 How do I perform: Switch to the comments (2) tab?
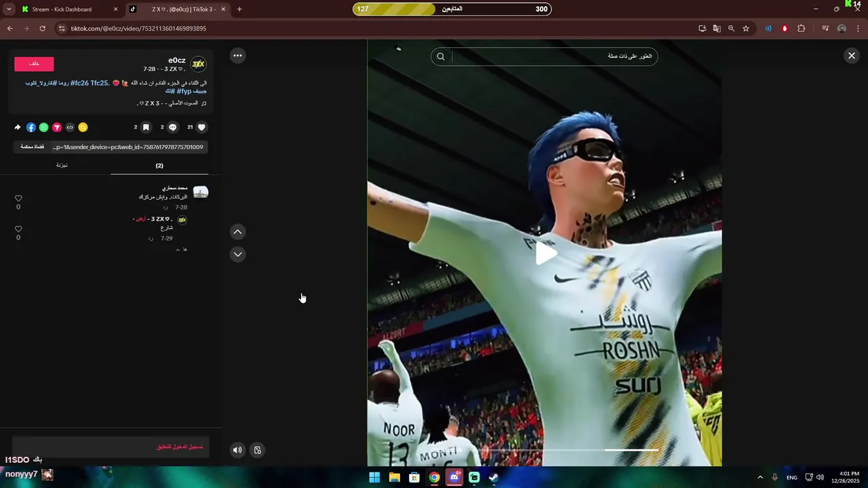coord(159,165)
